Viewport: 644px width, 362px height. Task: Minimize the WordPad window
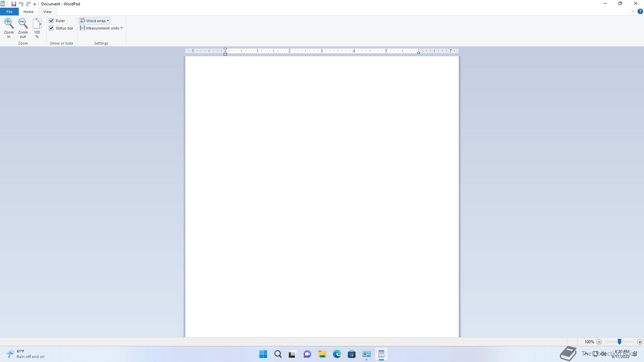pyautogui.click(x=605, y=4)
